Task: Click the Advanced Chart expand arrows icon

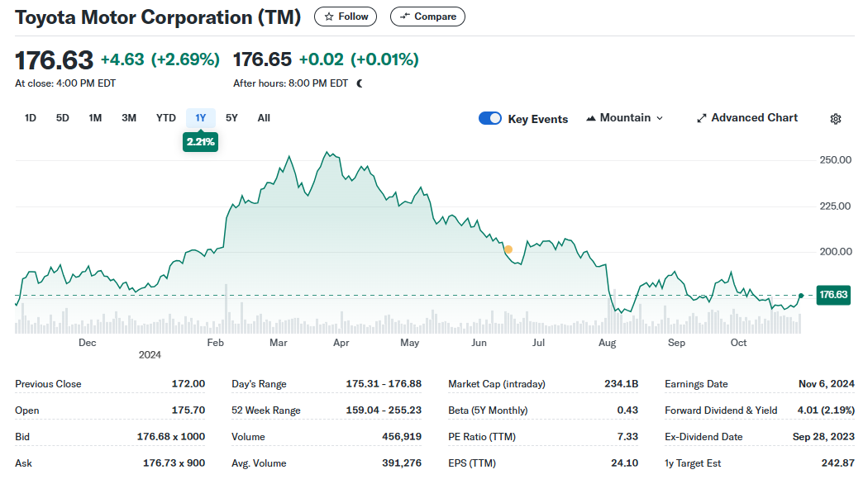Action: (702, 118)
